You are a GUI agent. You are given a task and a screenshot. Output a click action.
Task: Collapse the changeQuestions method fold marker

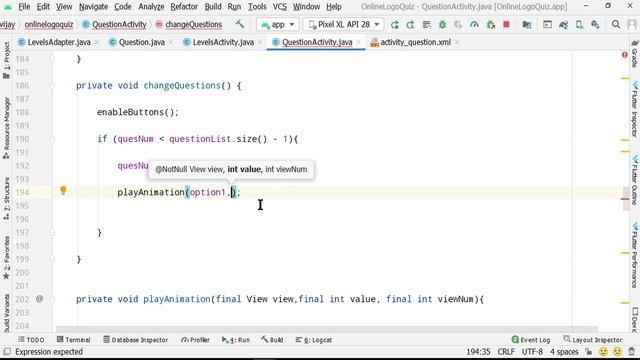(52, 86)
